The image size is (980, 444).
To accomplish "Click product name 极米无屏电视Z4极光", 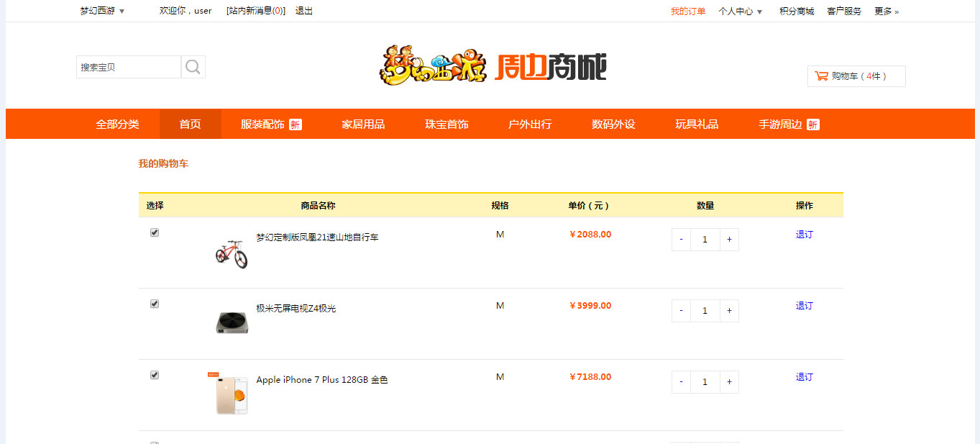I will (296, 309).
